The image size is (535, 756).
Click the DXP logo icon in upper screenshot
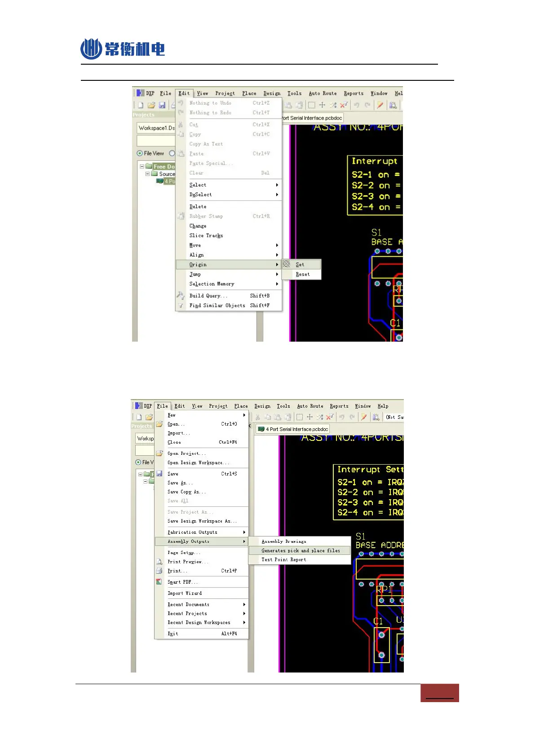coord(141,93)
